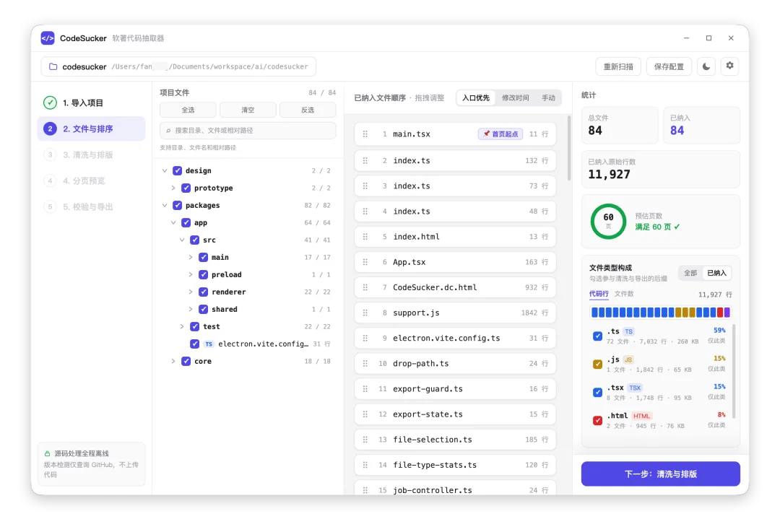Screen dimensions: 780x532
Task: Click drag handle of CodeSucker.dc.html row
Action: pos(365,287)
